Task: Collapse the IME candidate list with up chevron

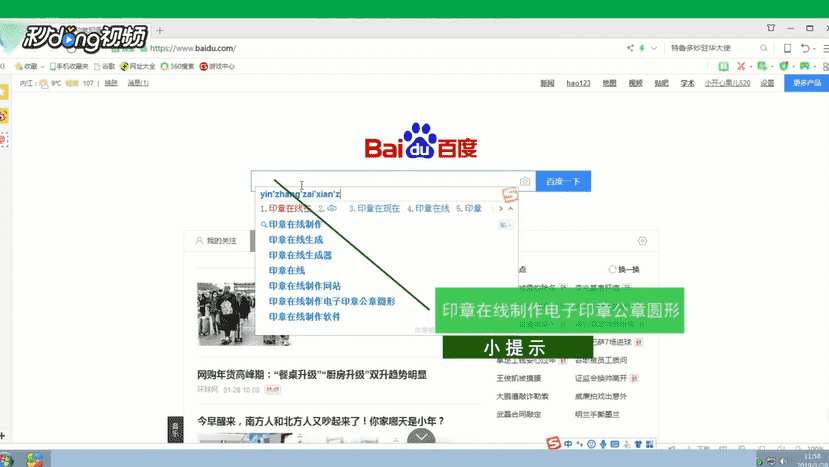Action: tap(511, 208)
